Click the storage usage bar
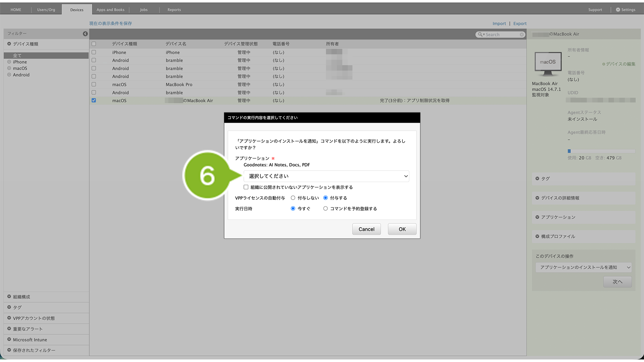Viewport: 644px width, 362px height. pos(601,151)
